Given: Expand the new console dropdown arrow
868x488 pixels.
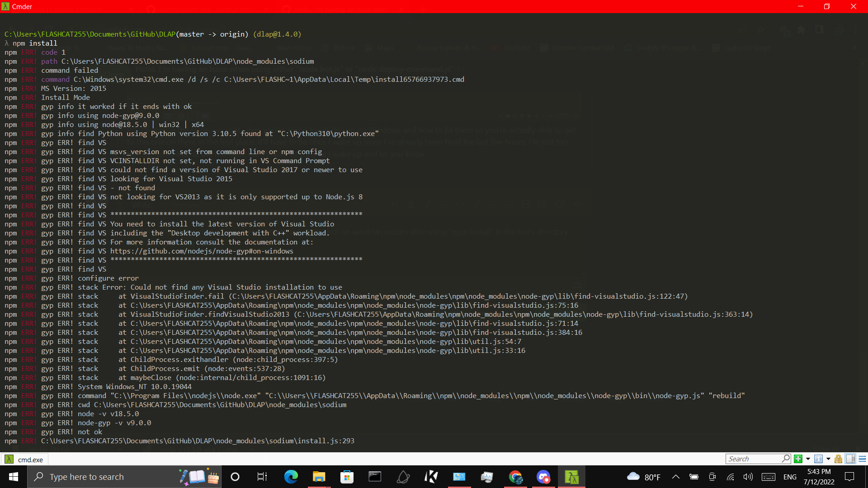Looking at the screenshot, I should pos(808,459).
